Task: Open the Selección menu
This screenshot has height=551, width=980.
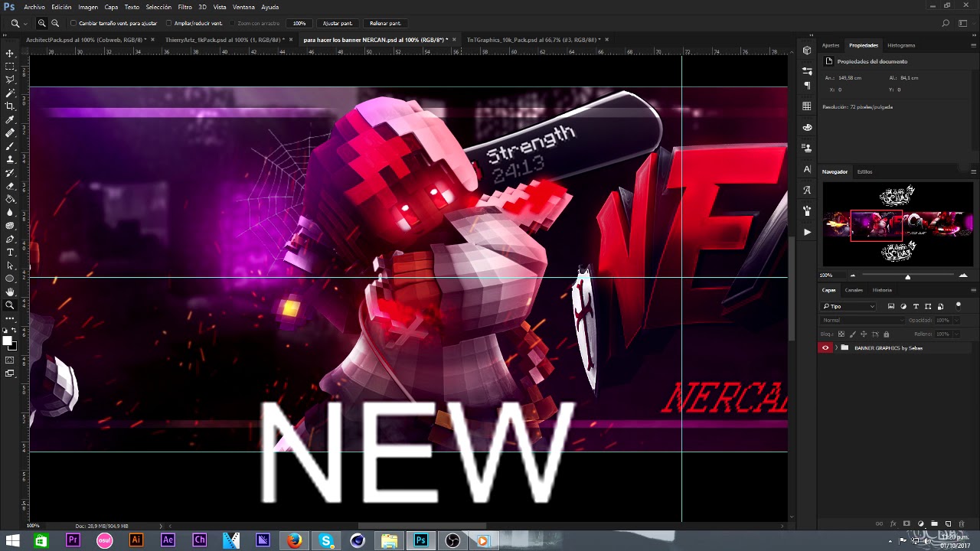Action: [x=158, y=7]
